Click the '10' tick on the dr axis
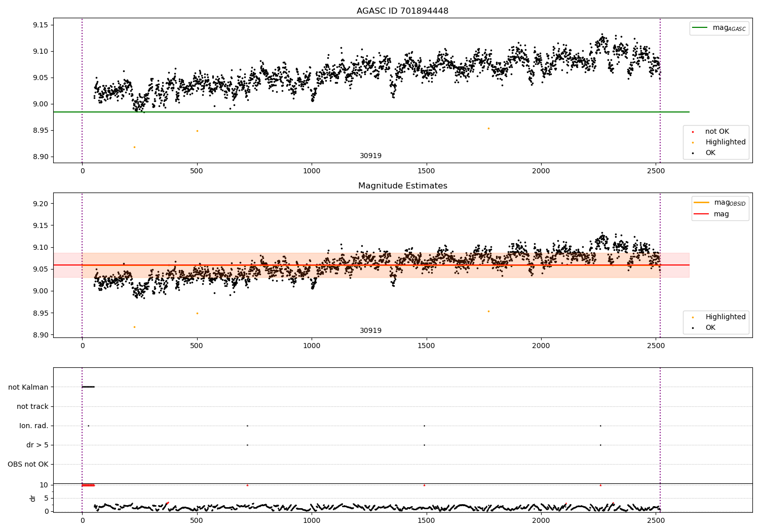Viewport: 760px width, 532px height. click(44, 485)
